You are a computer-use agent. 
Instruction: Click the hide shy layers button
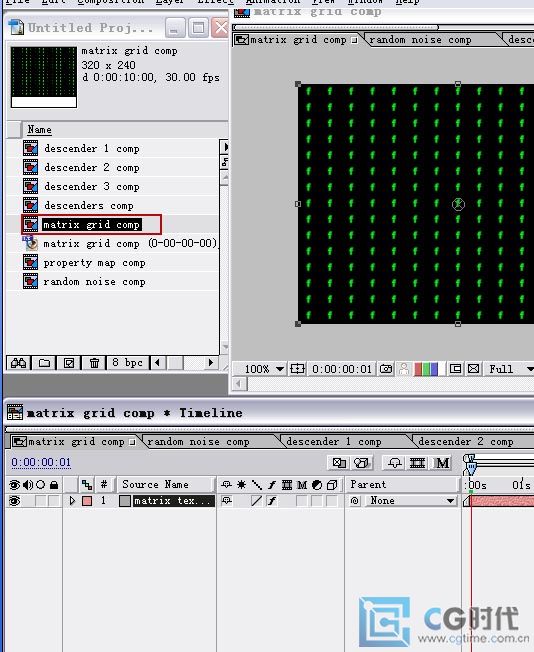(395, 463)
